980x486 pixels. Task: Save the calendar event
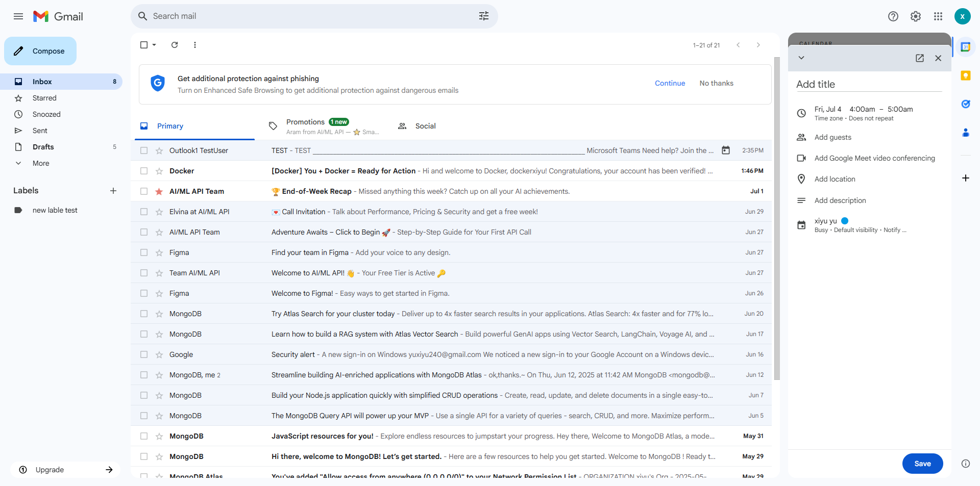[x=922, y=464]
